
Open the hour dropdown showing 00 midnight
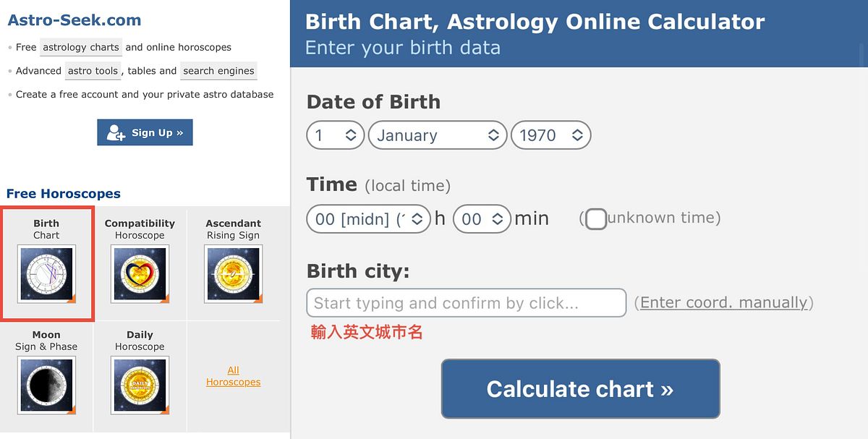(368, 218)
